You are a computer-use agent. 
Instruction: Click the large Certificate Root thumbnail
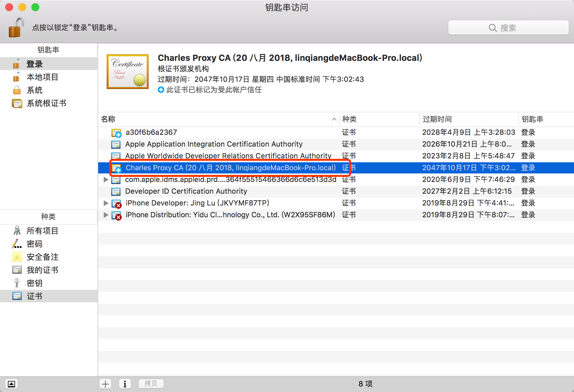128,72
